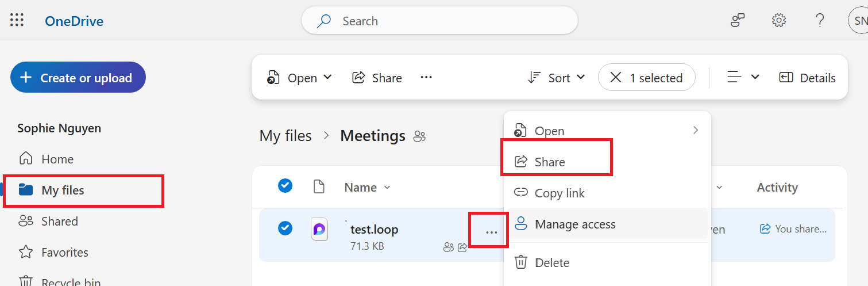
Task: Click the search magnifier icon
Action: coord(324,21)
